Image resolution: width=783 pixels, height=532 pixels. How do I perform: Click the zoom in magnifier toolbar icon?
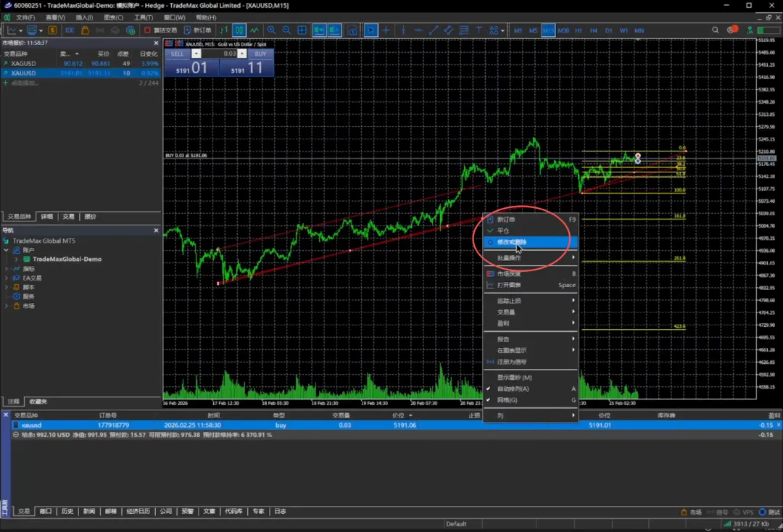pyautogui.click(x=271, y=30)
